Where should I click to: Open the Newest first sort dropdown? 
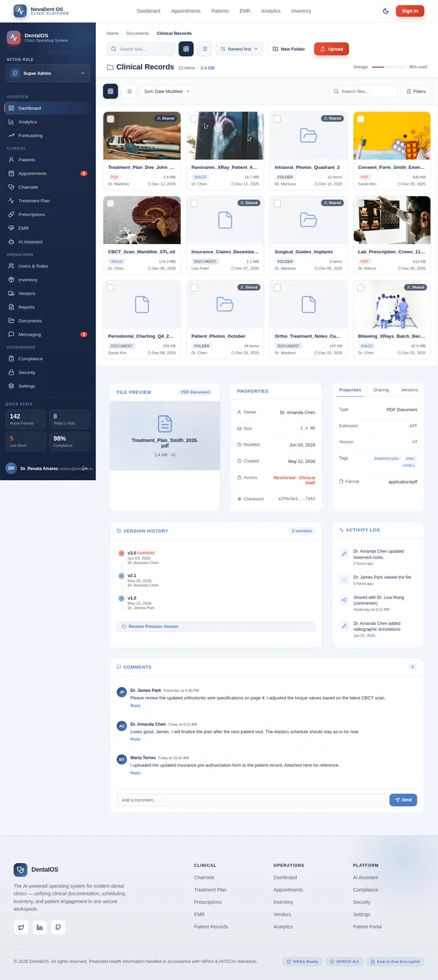click(x=240, y=49)
